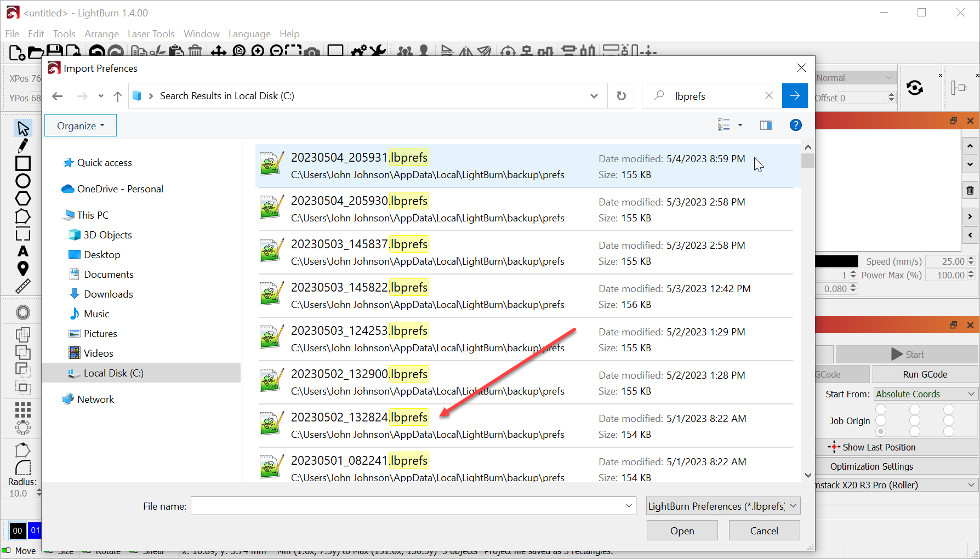Open the Window menu
Screen dimensions: 980x559
coord(201,34)
